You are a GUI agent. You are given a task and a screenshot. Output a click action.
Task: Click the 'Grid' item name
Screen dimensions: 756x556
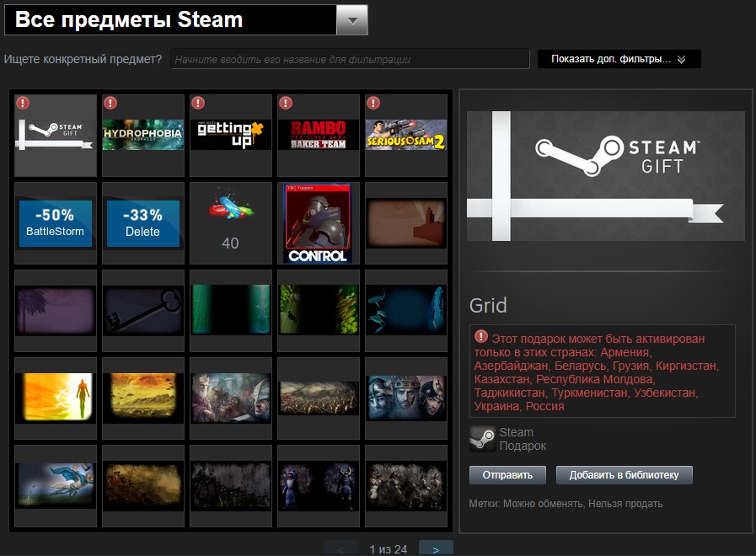(488, 306)
